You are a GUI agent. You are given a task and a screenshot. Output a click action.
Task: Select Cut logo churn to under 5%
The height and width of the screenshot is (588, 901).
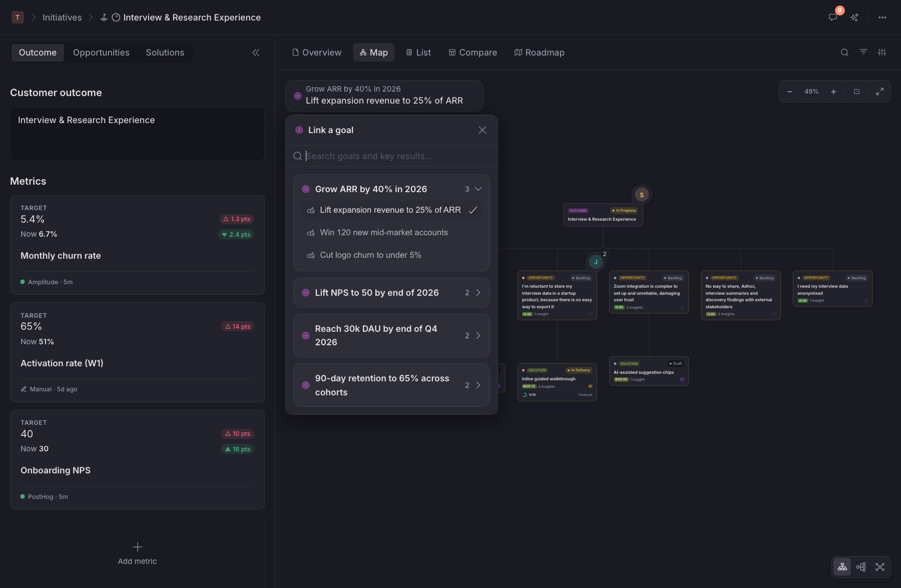click(391, 255)
